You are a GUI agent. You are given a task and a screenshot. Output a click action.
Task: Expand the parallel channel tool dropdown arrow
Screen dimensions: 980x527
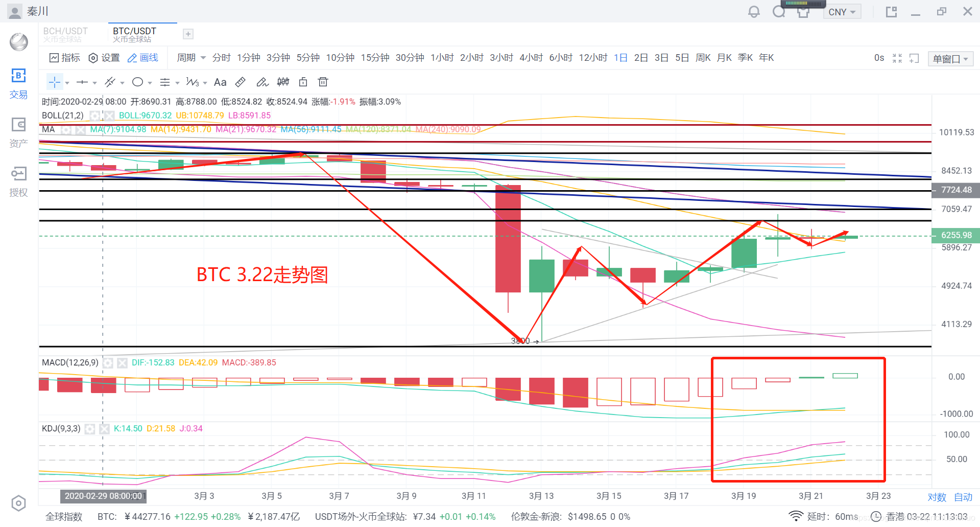point(122,83)
